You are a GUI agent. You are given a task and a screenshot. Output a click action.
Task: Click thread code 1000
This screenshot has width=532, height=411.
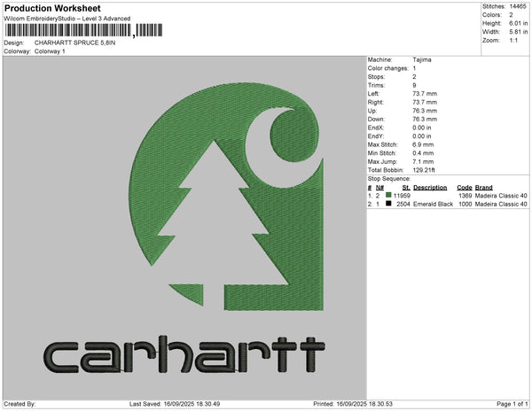[x=465, y=204]
